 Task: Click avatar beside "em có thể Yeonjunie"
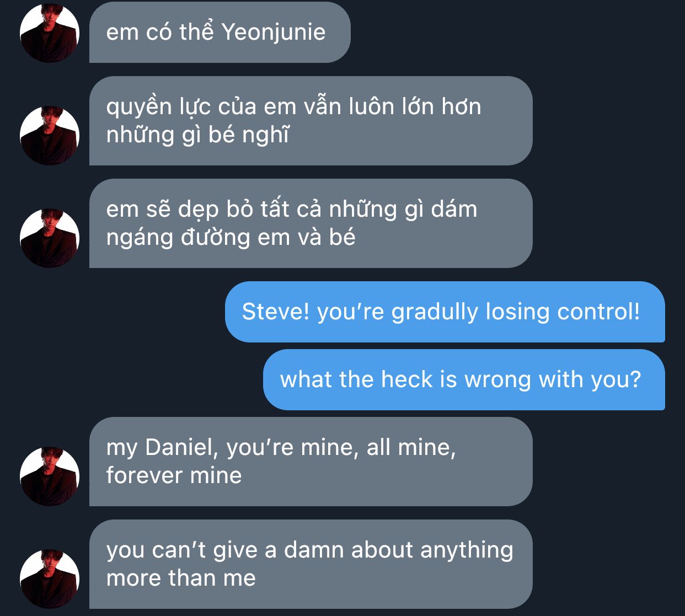point(50,33)
